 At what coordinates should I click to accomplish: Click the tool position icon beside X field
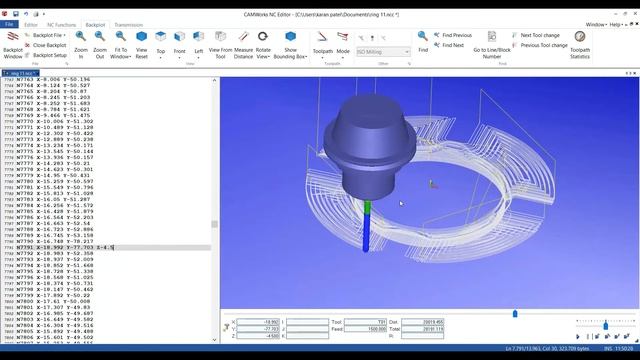tap(226, 327)
